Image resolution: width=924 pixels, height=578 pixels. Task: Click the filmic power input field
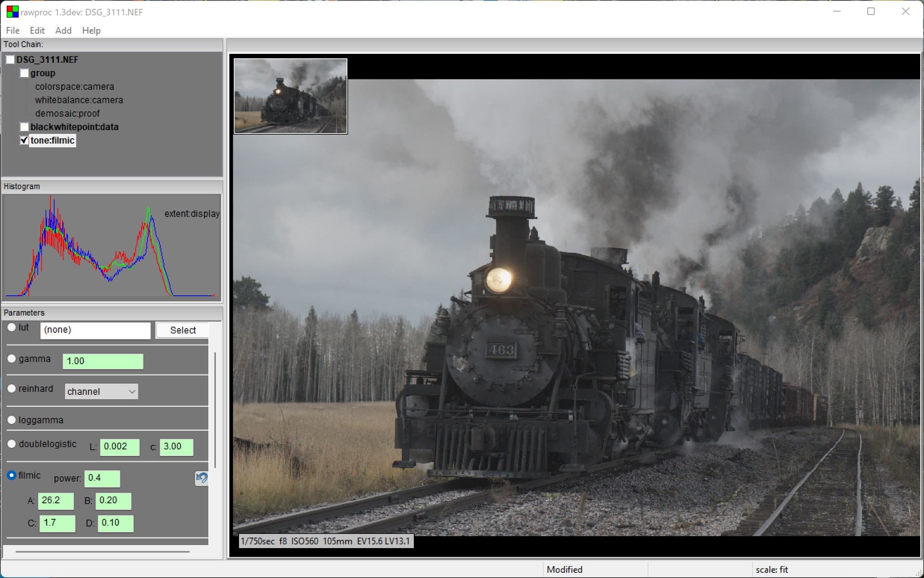click(102, 478)
